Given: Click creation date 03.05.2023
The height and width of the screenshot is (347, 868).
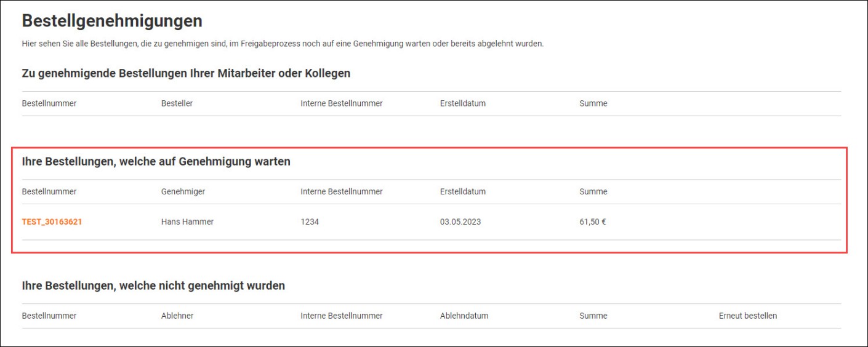Looking at the screenshot, I should pyautogui.click(x=460, y=221).
